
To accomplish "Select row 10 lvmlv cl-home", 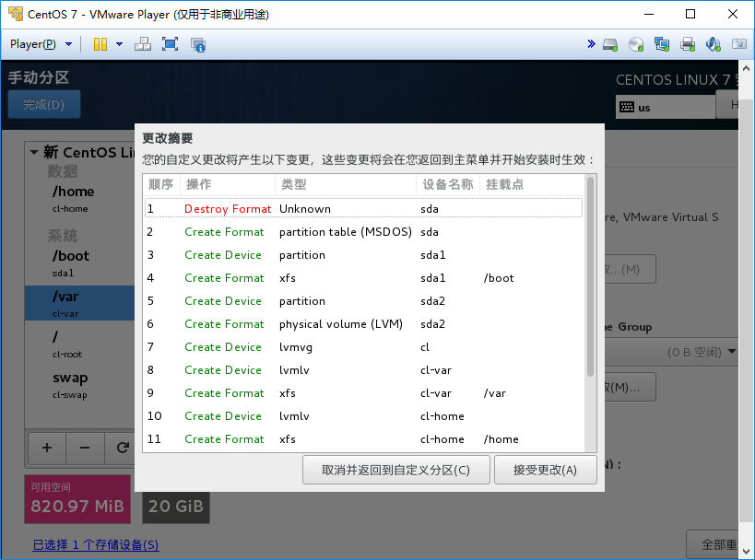I will [x=363, y=416].
